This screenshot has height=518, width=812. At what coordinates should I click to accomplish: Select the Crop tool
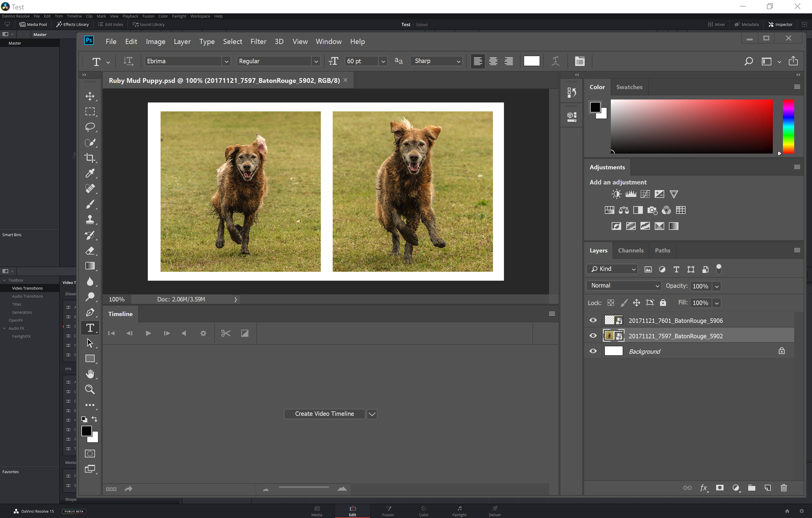(x=90, y=158)
